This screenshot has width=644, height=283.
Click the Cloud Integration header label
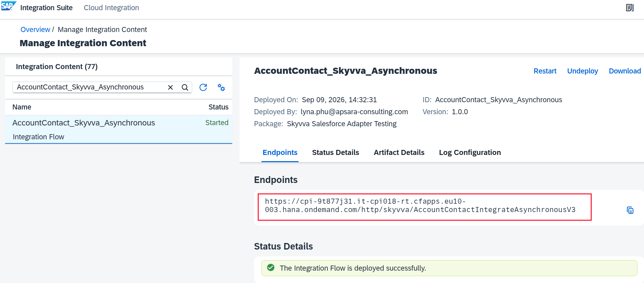point(111,8)
